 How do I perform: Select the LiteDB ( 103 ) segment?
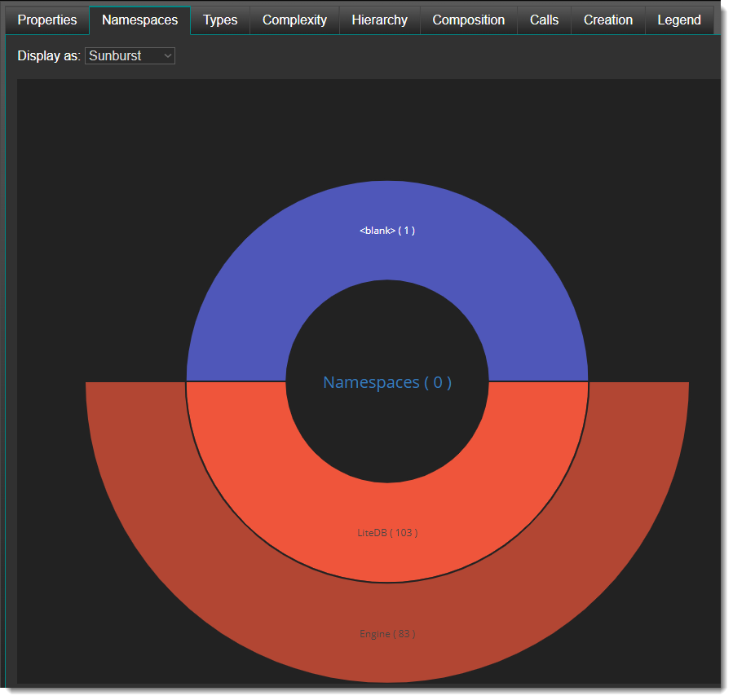click(387, 533)
